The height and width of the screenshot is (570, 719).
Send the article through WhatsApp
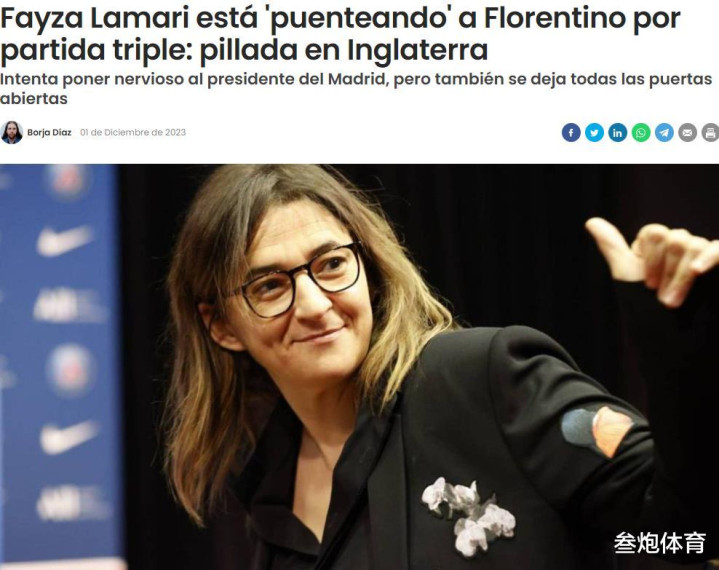[x=641, y=133]
